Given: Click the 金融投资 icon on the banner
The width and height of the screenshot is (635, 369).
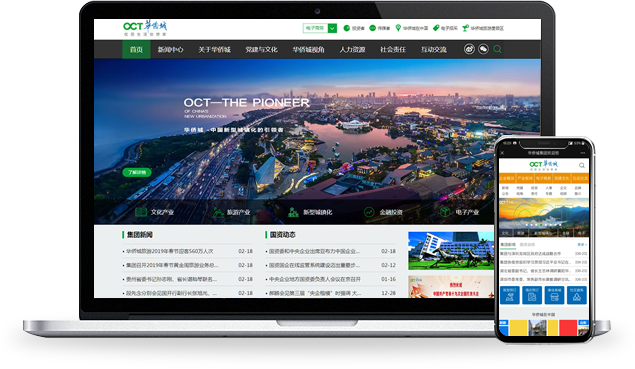Looking at the screenshot, I should [x=369, y=212].
